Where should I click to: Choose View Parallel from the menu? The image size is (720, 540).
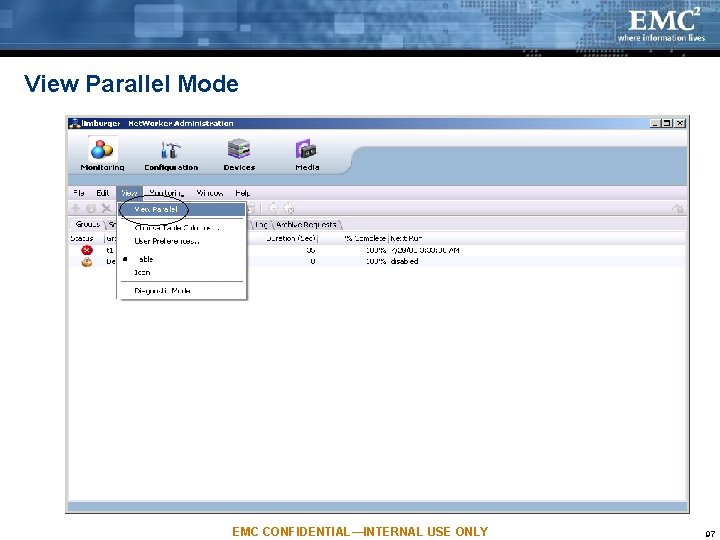182,209
